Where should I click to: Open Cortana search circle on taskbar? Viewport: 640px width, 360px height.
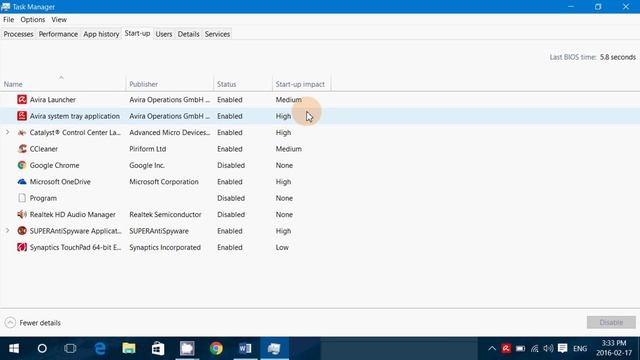[42, 349]
